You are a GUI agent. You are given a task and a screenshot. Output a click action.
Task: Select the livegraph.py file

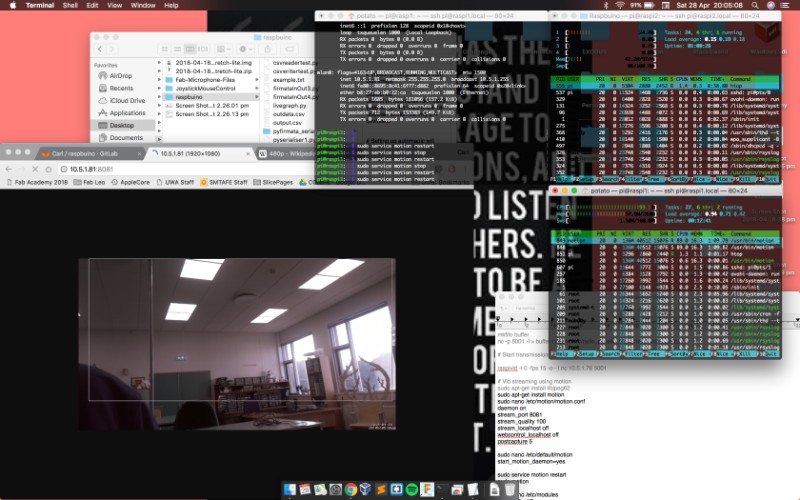coord(289,105)
